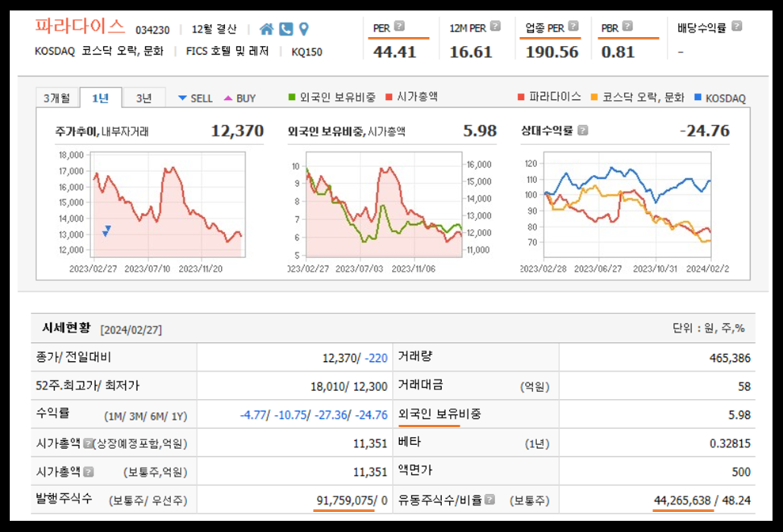Open help icon by 시가총액 보통주
The height and width of the screenshot is (532, 783).
89,471
